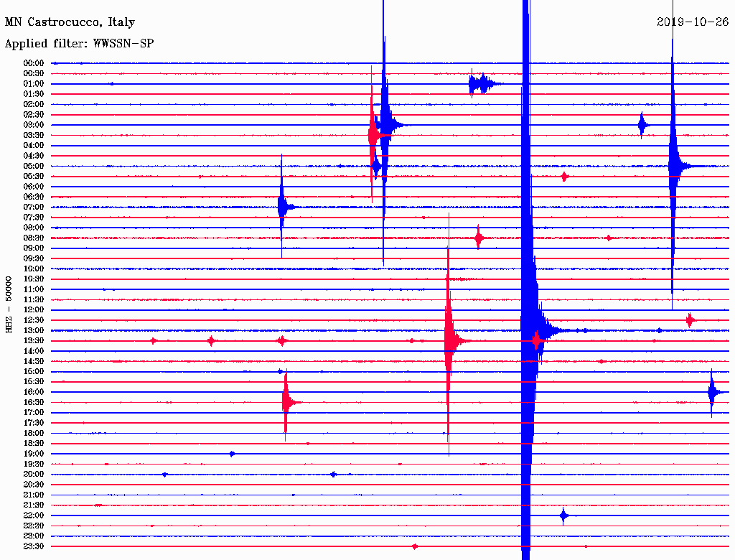Click the 04:30 time label
The height and width of the screenshot is (560, 735).
coord(34,156)
